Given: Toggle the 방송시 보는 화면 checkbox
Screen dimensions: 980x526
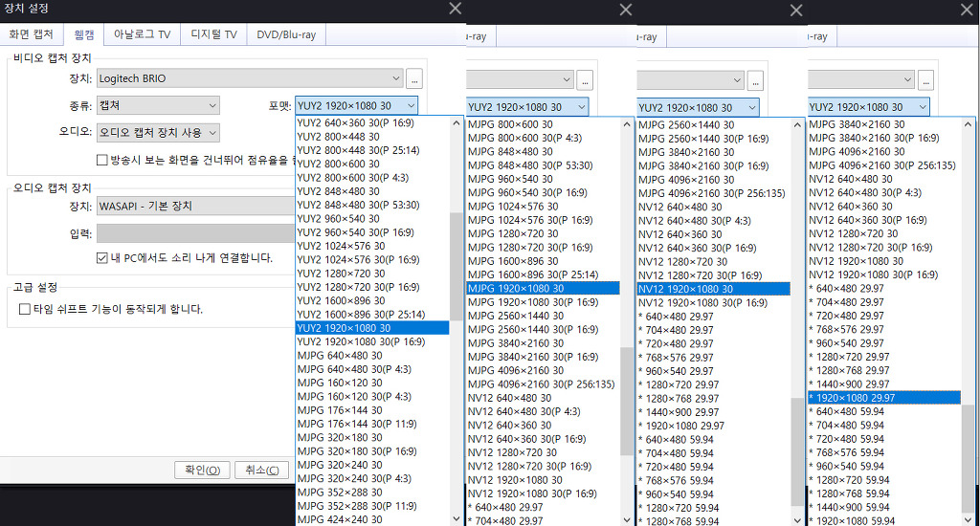Looking at the screenshot, I should (x=102, y=160).
